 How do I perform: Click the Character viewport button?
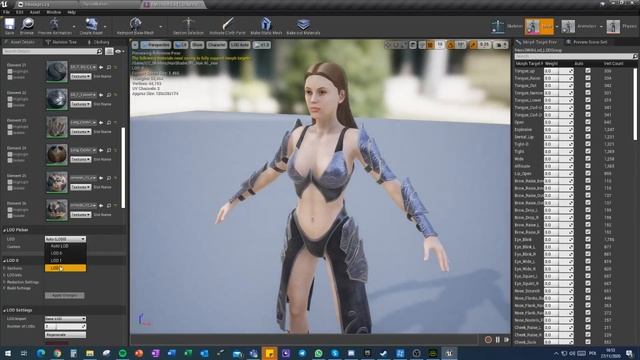tap(216, 45)
